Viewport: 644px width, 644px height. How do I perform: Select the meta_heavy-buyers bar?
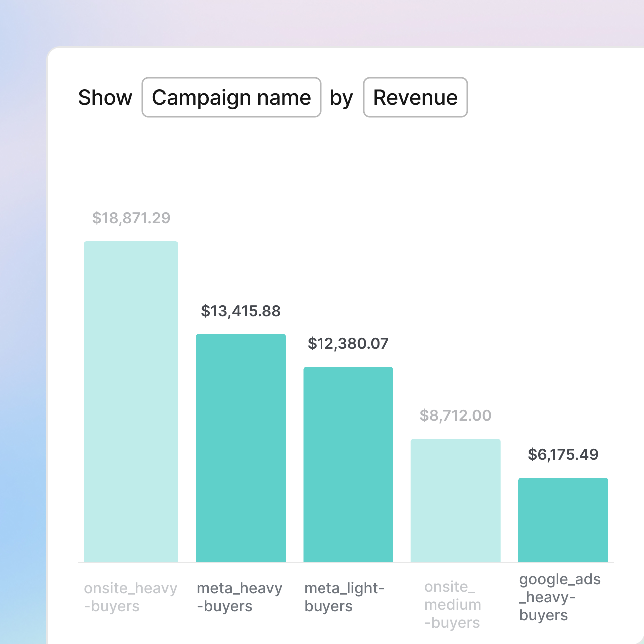pos(241,448)
